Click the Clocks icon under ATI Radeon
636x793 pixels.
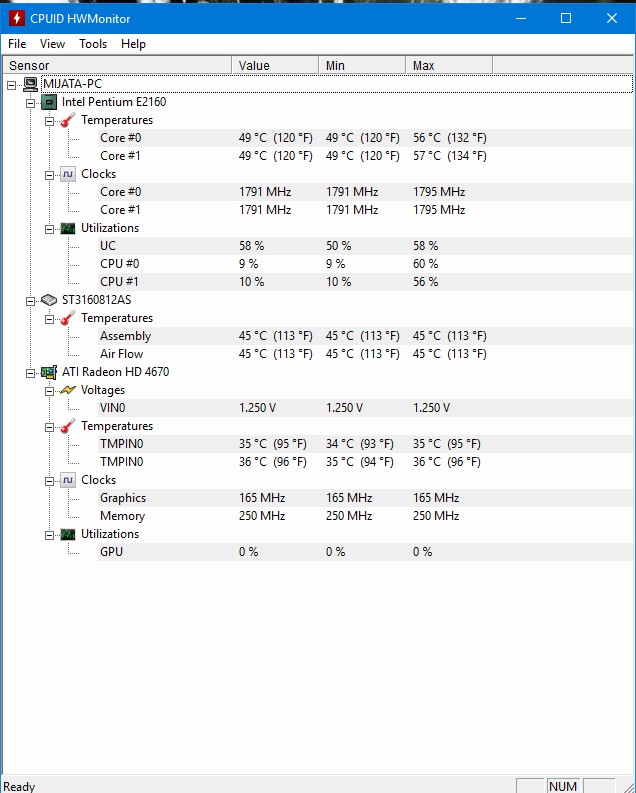(68, 480)
